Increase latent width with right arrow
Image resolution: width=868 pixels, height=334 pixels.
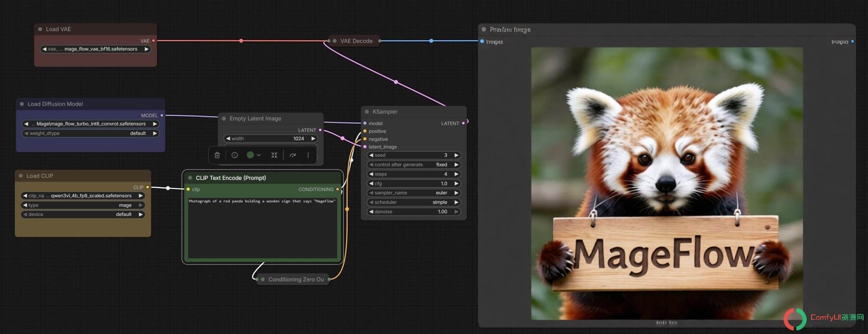pos(313,139)
